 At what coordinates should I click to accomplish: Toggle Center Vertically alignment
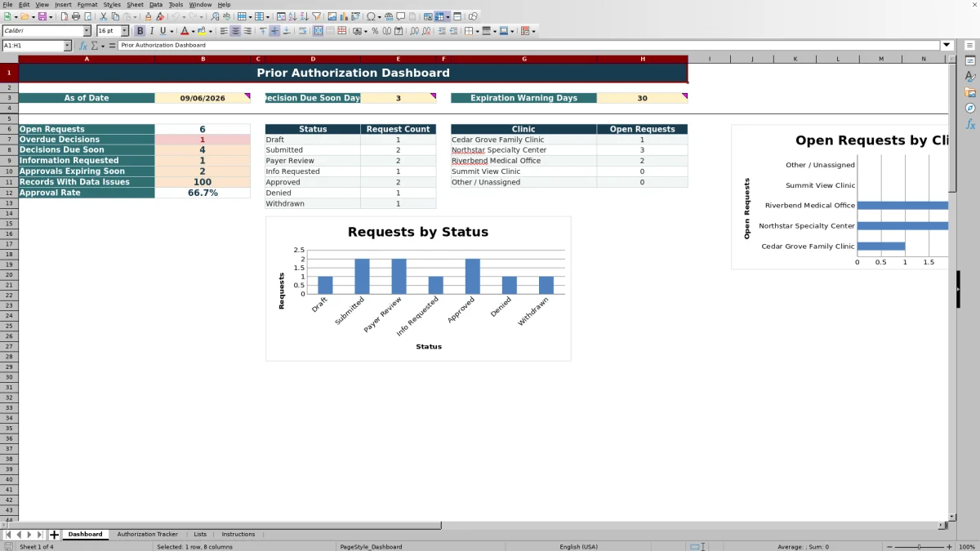click(274, 31)
